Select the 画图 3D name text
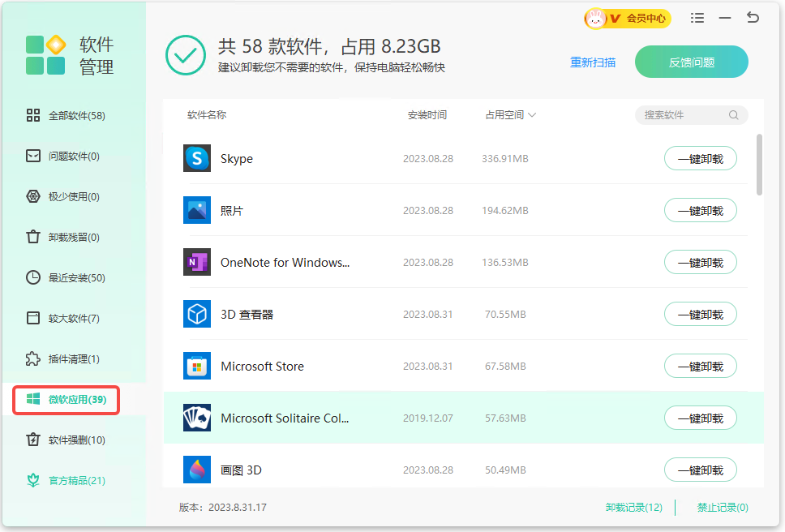The image size is (785, 532). (x=242, y=470)
